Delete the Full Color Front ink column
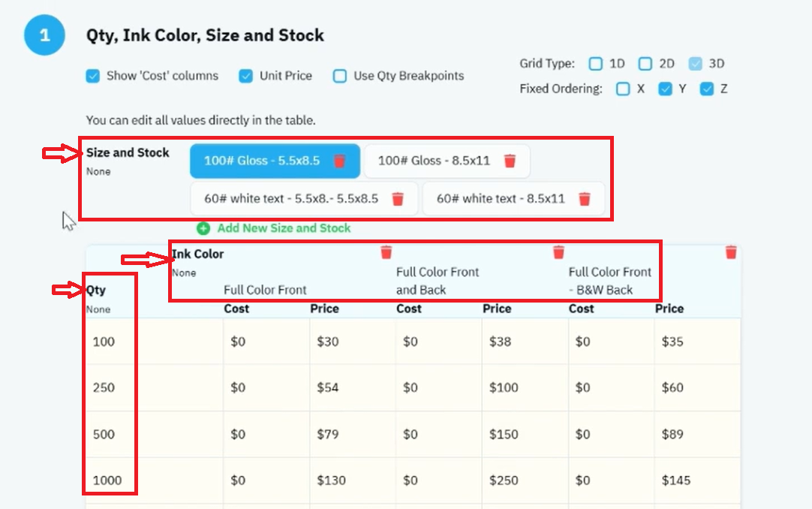Screen dimensions: 812x509 (x=386, y=252)
